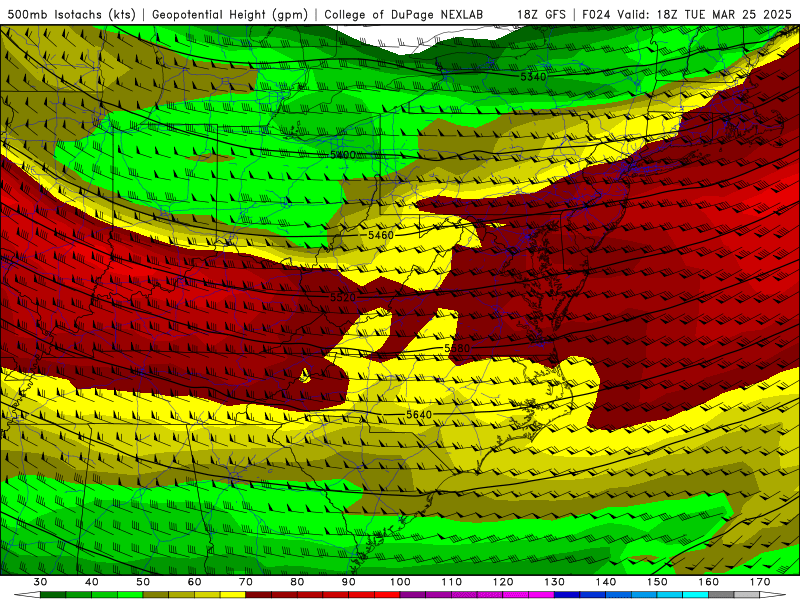
Task: Click the 50 value on the color scale
Action: 143,582
